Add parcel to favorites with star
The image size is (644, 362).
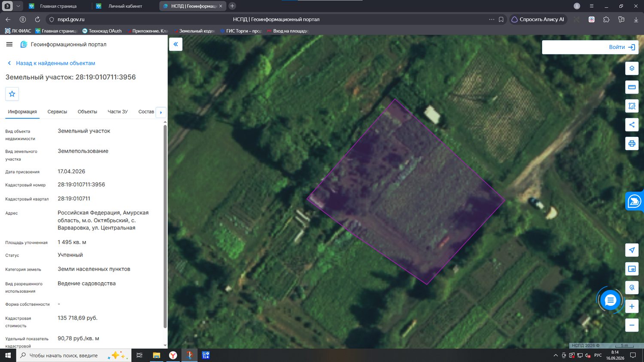pos(12,94)
